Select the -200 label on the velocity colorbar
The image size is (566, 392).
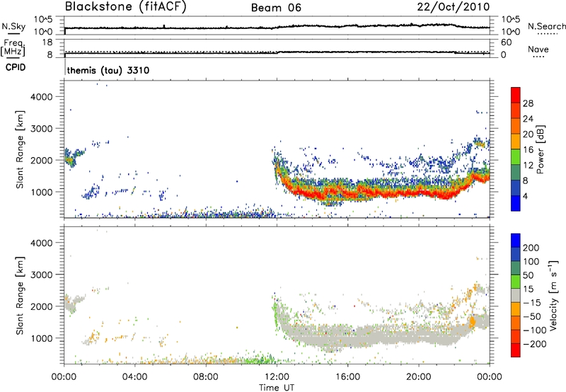pos(535,344)
